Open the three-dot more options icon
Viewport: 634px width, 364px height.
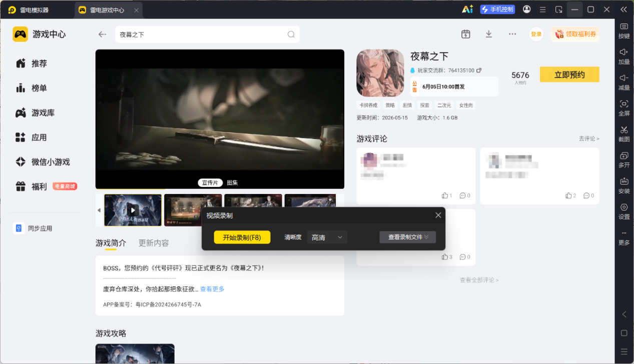(x=512, y=34)
